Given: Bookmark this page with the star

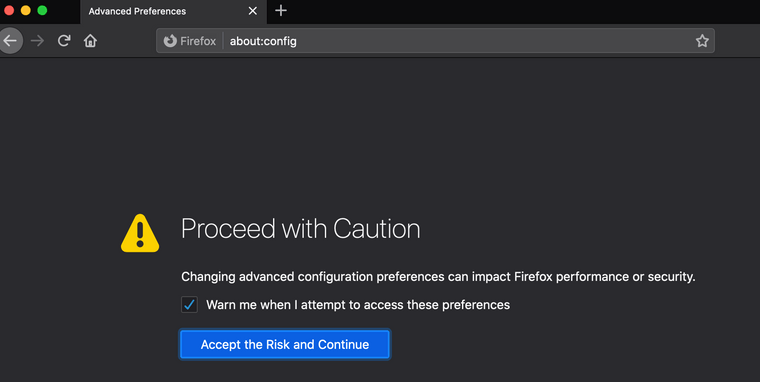Looking at the screenshot, I should click(702, 41).
